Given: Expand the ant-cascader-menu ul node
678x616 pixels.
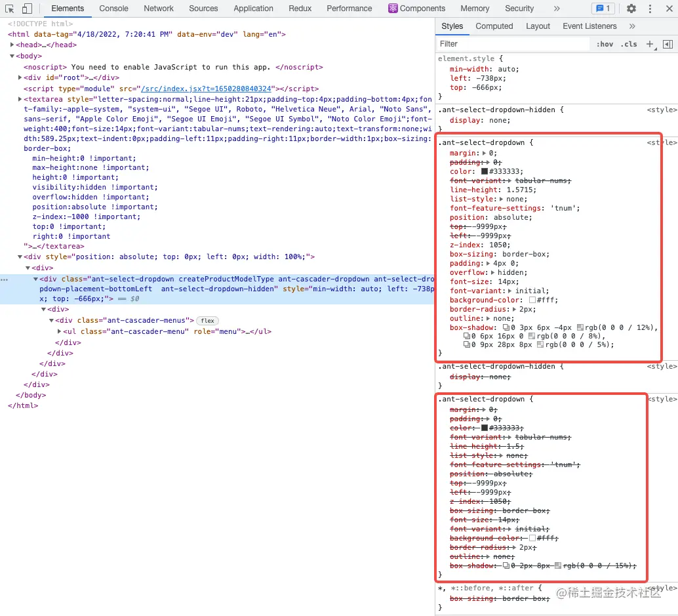Looking at the screenshot, I should click(59, 331).
